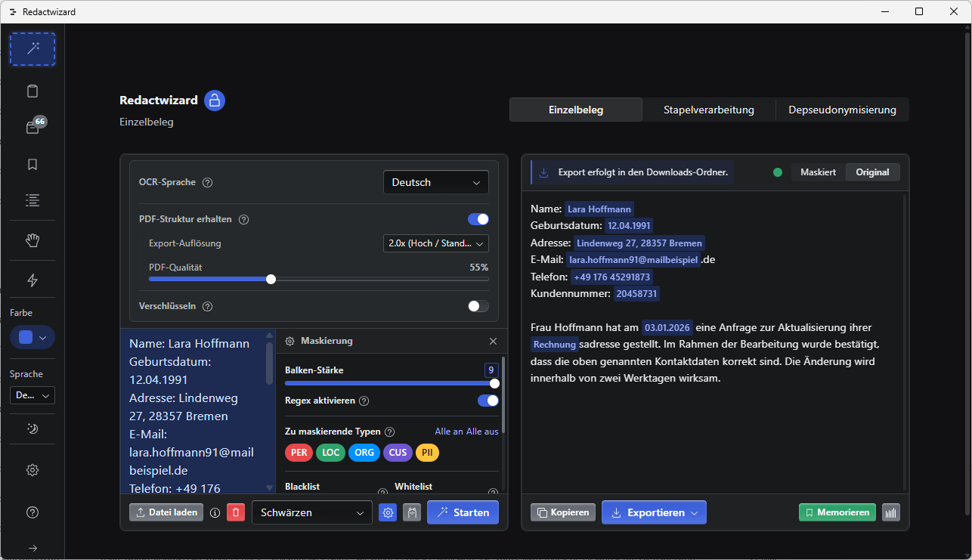Viewport: 972px width, 560px height.
Task: Close the Maskierung panel
Action: (494, 341)
